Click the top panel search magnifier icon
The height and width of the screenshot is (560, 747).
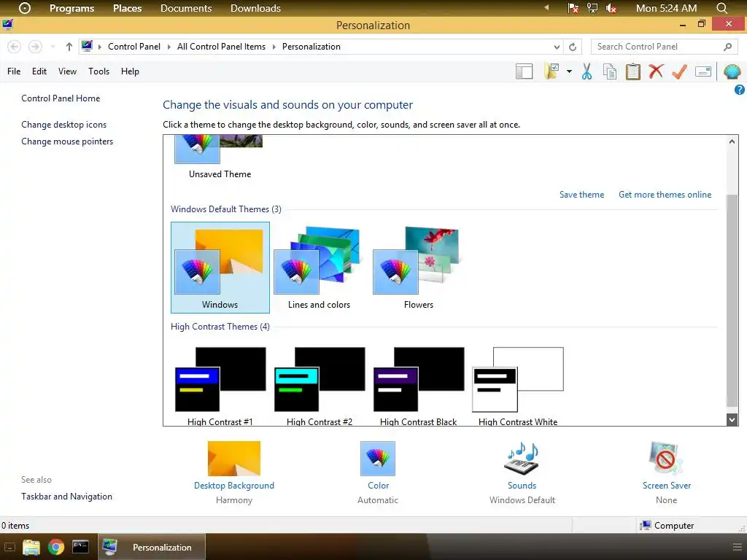[x=721, y=8]
